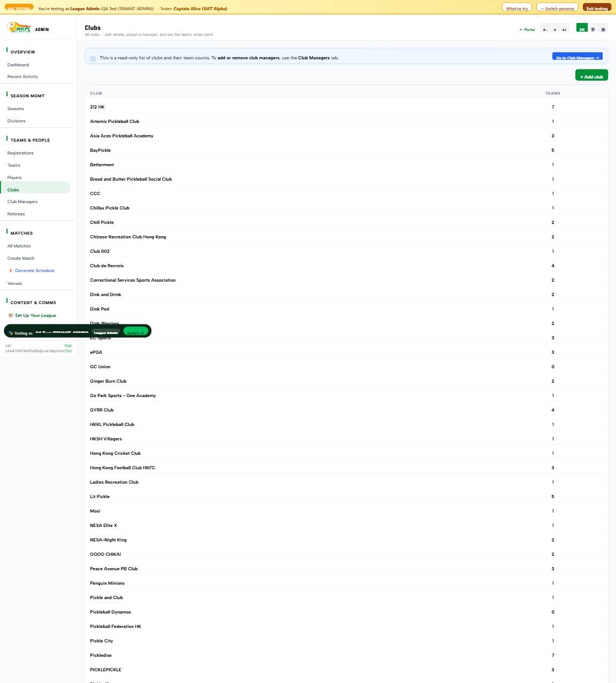The image size is (616, 683).
Task: Click Go to Club Managers button
Action: pos(577,57)
